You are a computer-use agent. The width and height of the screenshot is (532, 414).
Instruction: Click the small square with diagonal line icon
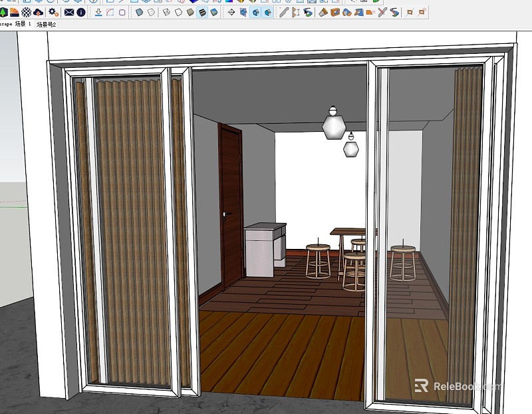point(410,13)
